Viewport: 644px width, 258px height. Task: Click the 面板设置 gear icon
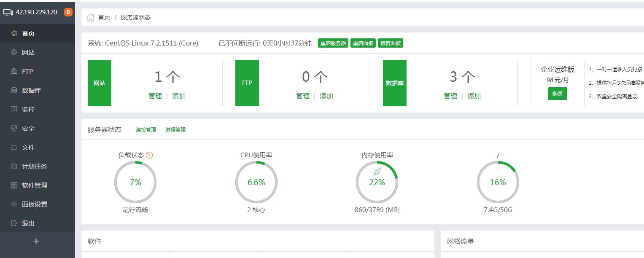click(14, 204)
